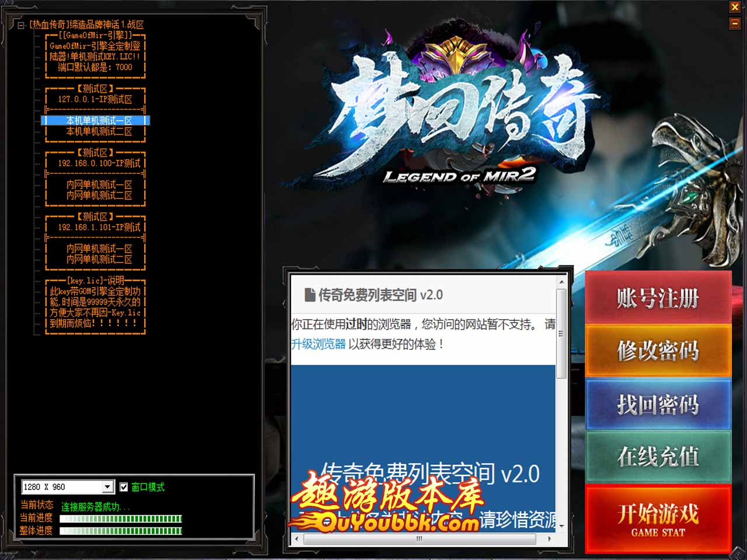This screenshot has height=560, width=747.
Task: Minimize the launcher with orange minus icon
Action: point(735,23)
